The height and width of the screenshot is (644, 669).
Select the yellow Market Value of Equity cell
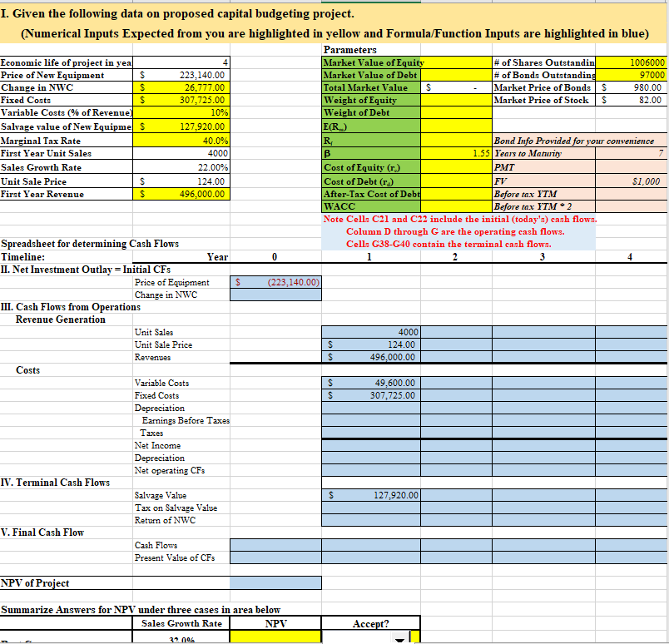click(456, 62)
